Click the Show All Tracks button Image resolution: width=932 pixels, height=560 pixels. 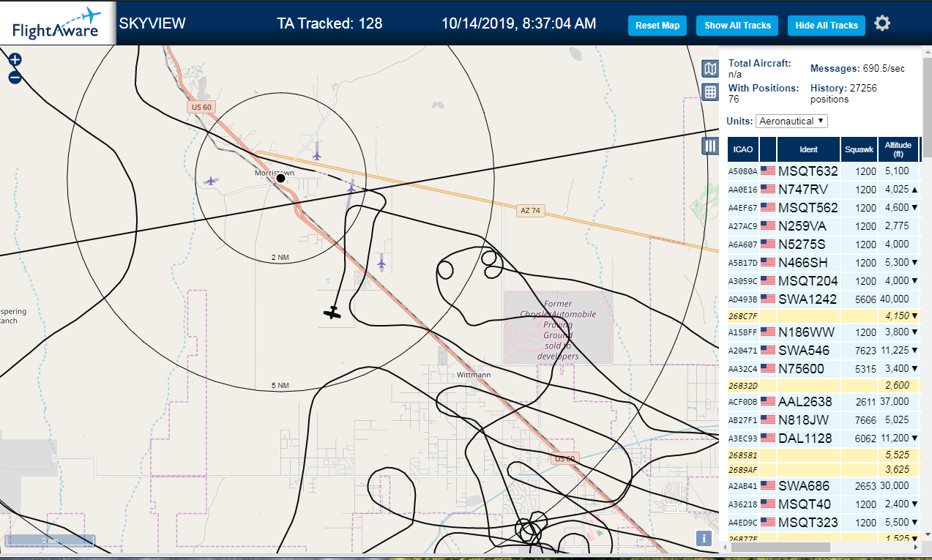tap(737, 25)
